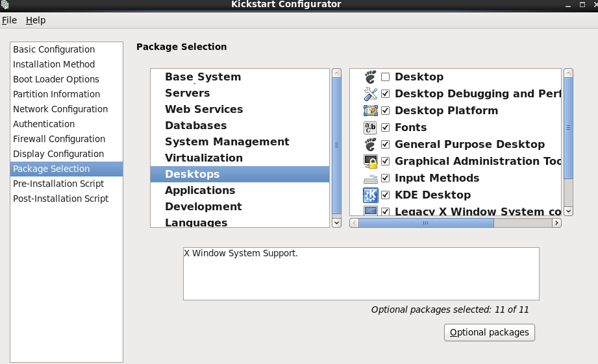598x364 pixels.
Task: Go to Basic Configuration section
Action: coord(66,49)
